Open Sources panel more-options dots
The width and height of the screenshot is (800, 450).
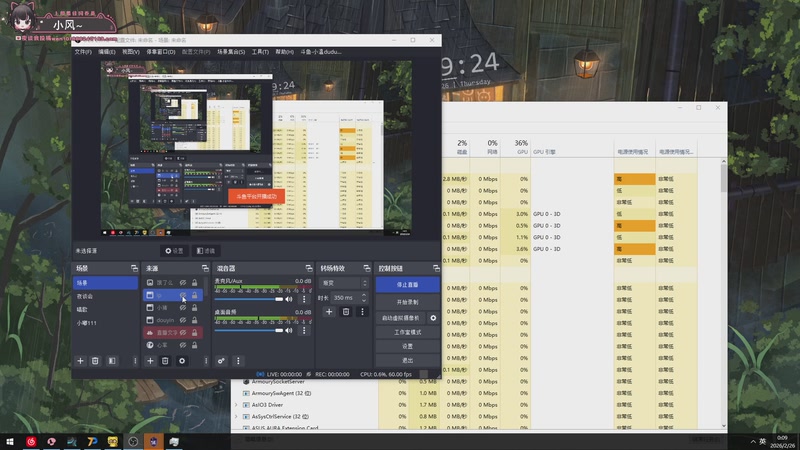[x=206, y=361]
